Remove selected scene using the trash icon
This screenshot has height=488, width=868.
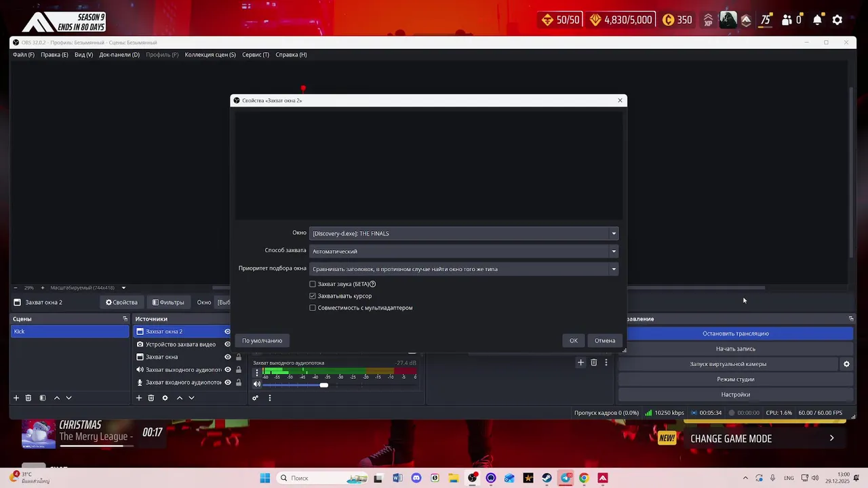pos(28,398)
